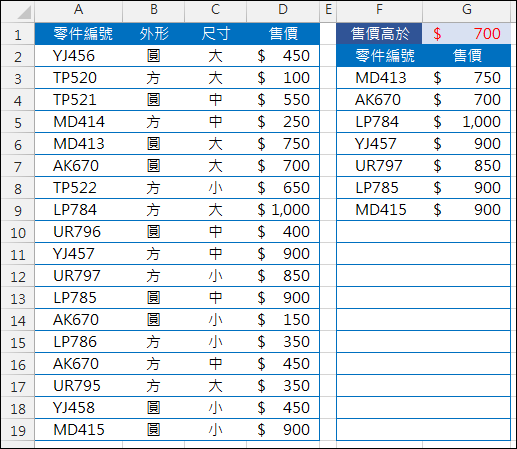This screenshot has height=449, width=517.
Task: Select AK670 in row 7
Action: click(79, 166)
